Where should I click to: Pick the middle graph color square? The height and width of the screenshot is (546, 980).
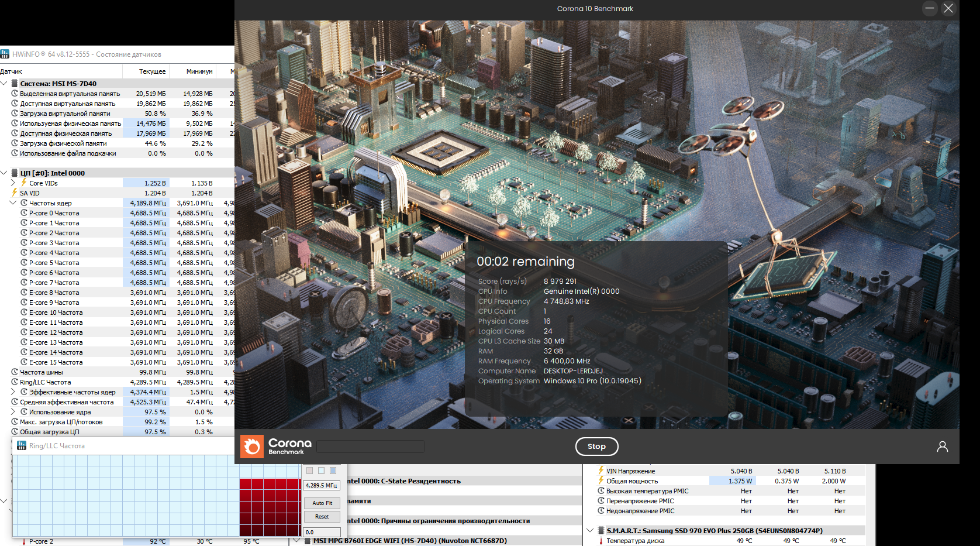(321, 471)
